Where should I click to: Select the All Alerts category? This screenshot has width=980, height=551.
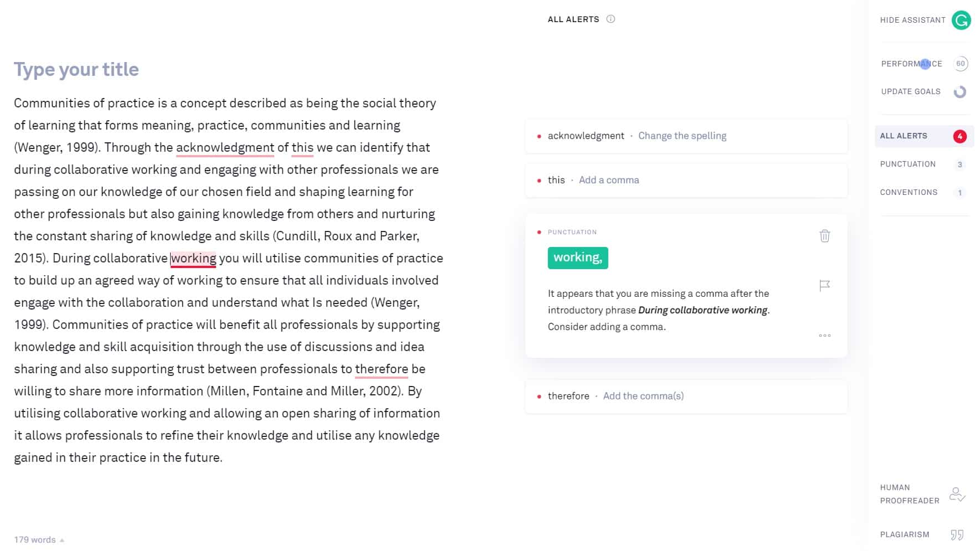point(904,136)
